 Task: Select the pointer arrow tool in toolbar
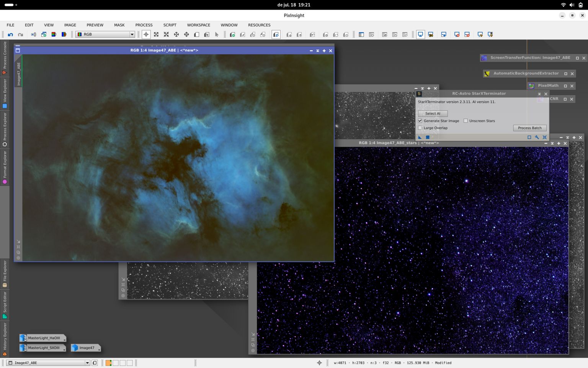pos(217,34)
